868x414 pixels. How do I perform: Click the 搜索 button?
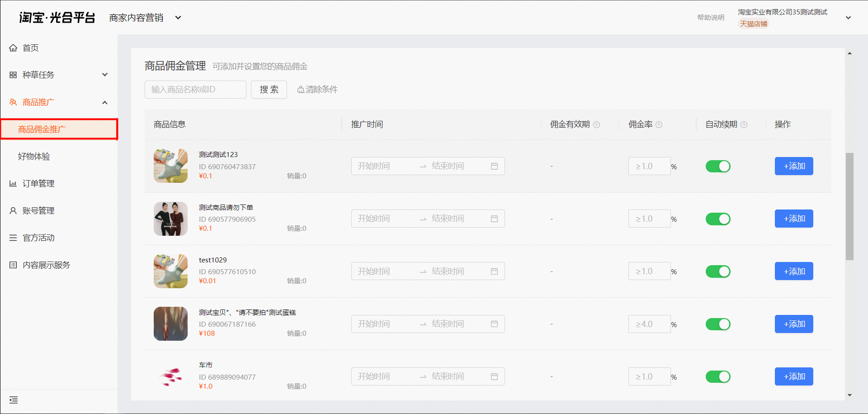tap(269, 90)
